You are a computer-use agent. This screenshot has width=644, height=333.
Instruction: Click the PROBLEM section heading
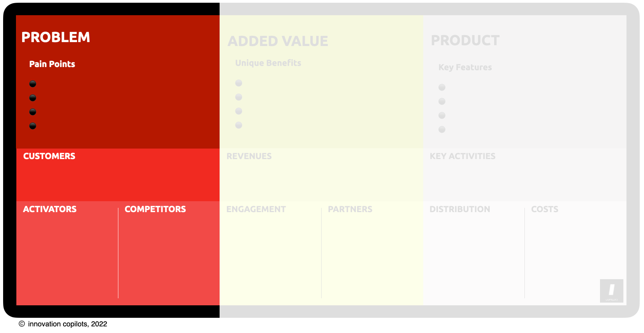coord(56,37)
